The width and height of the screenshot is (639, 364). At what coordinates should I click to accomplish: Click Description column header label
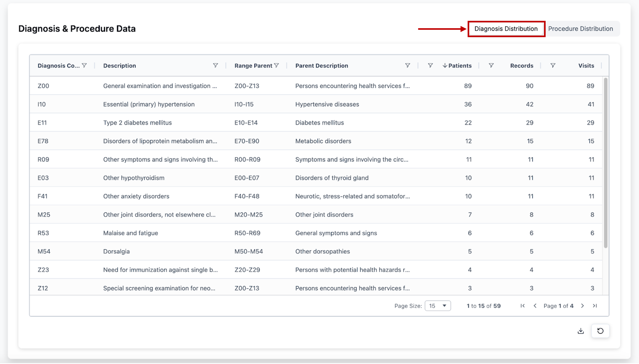pyautogui.click(x=120, y=65)
